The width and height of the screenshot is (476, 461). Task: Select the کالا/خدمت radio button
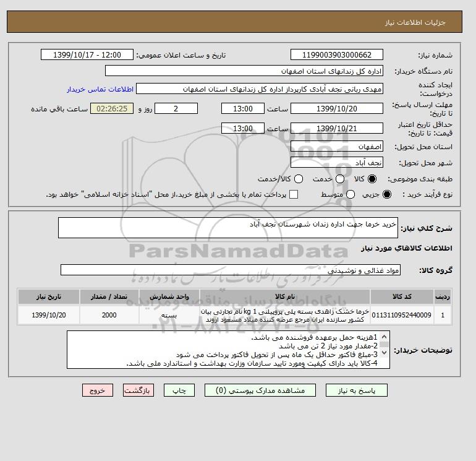tap(299, 179)
